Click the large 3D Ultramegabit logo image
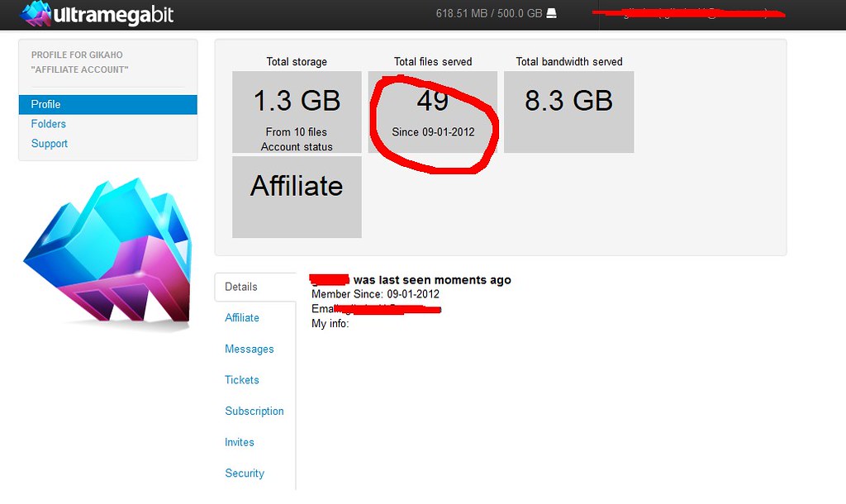The image size is (846, 504). click(x=106, y=252)
